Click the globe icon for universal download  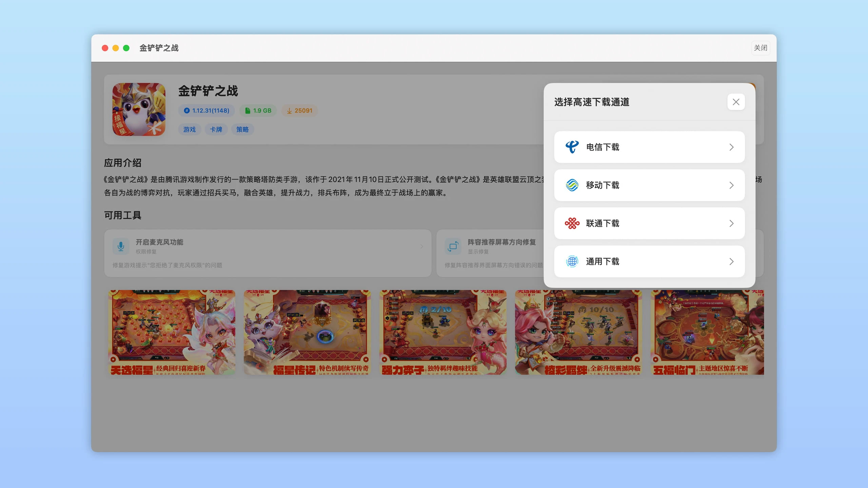(572, 261)
